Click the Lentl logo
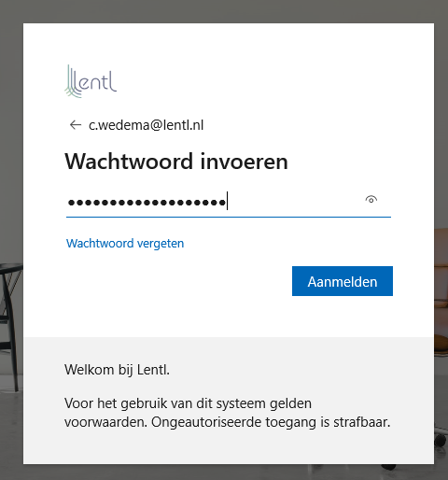448x480 pixels. [91, 81]
